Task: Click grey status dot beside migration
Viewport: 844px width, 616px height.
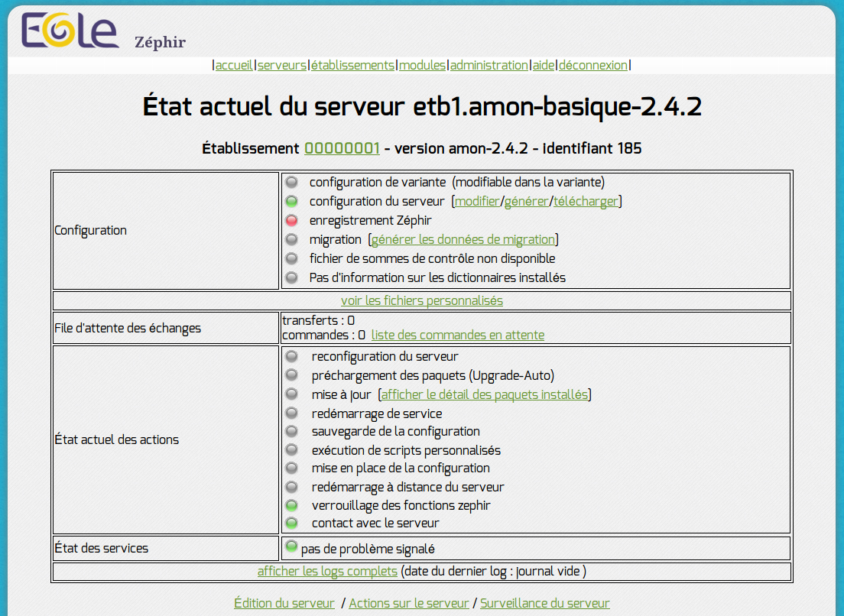Action: (292, 239)
